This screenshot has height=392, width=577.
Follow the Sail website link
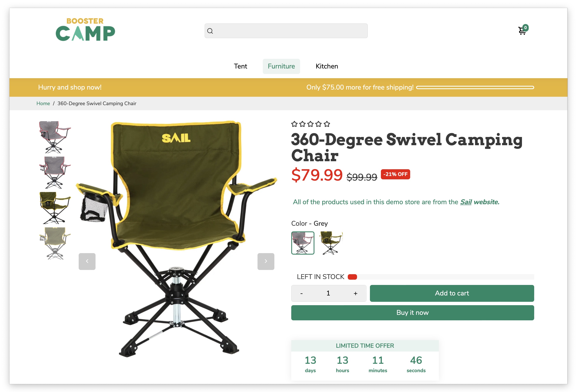point(479,202)
